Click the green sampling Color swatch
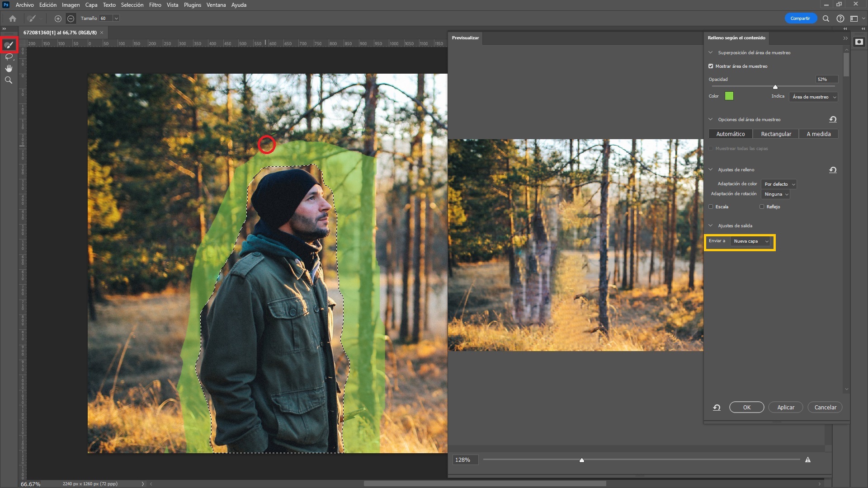 (729, 96)
